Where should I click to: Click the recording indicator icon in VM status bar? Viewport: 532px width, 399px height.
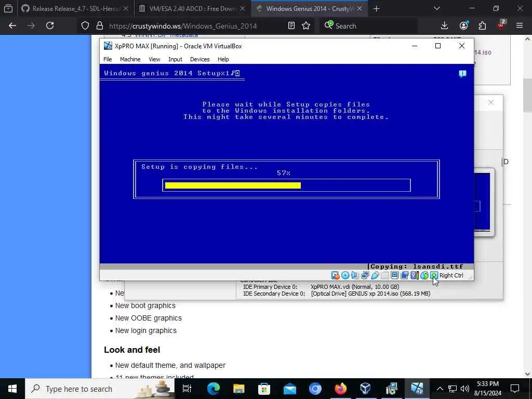coord(404,275)
